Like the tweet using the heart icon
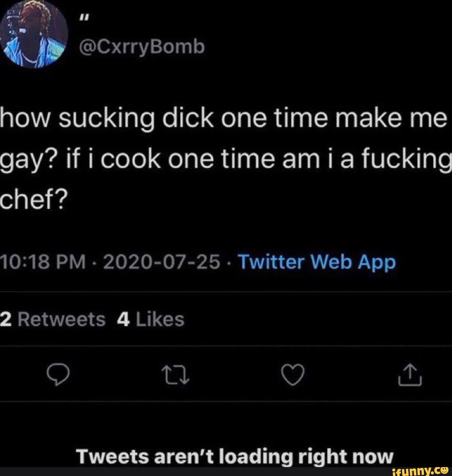The width and height of the screenshot is (452, 476). (x=292, y=375)
